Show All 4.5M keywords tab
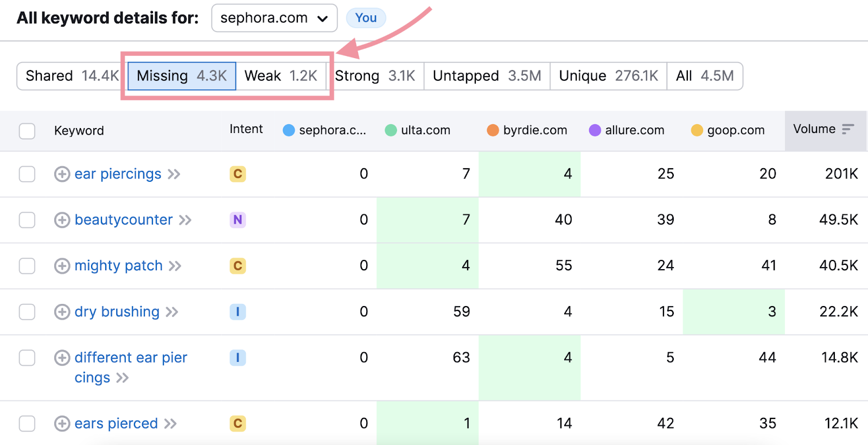The height and width of the screenshot is (445, 868). point(705,76)
